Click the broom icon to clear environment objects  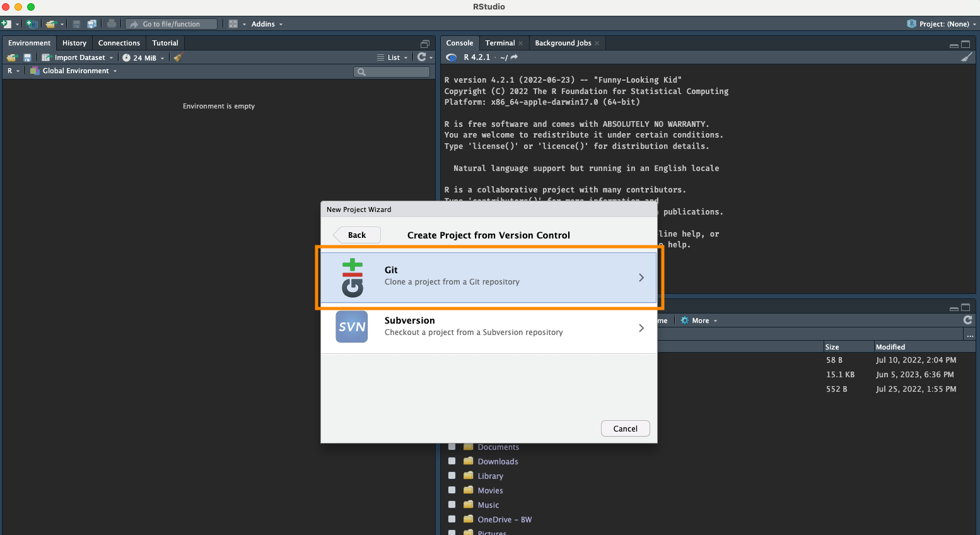click(x=178, y=57)
